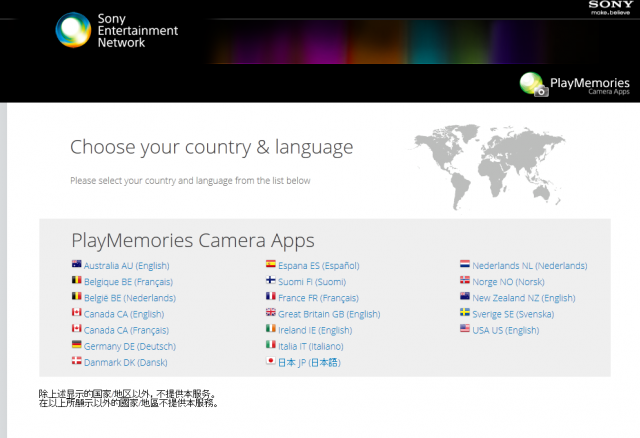Select New Zealand NZ (English) link
The image size is (640, 438).
click(x=524, y=298)
